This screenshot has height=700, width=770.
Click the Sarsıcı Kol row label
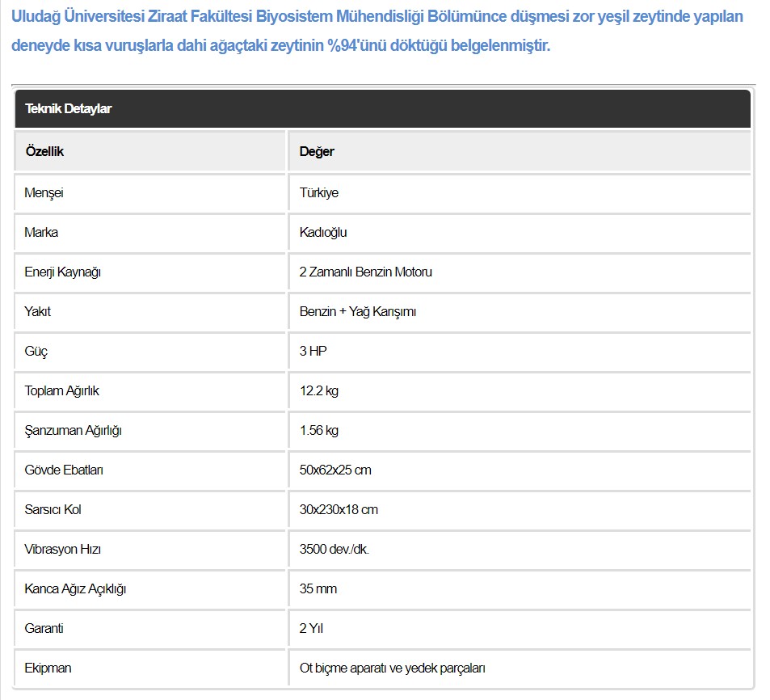[x=53, y=509]
